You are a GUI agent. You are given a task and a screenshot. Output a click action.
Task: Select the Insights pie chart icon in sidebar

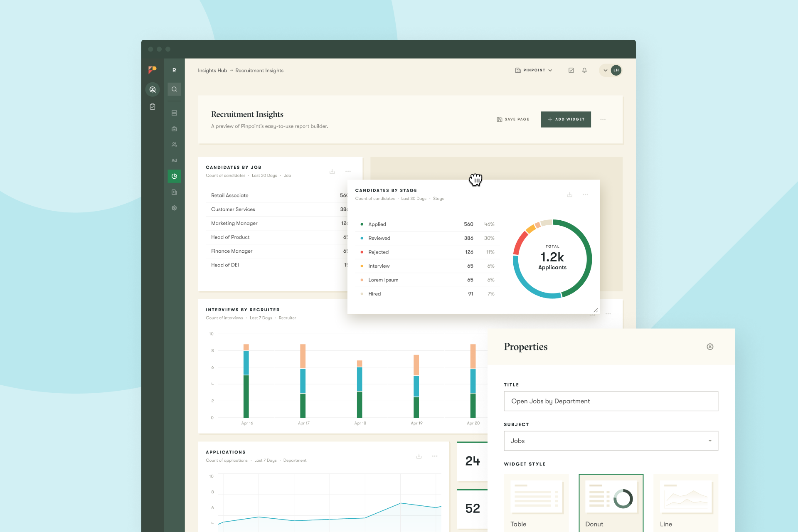coord(174,176)
